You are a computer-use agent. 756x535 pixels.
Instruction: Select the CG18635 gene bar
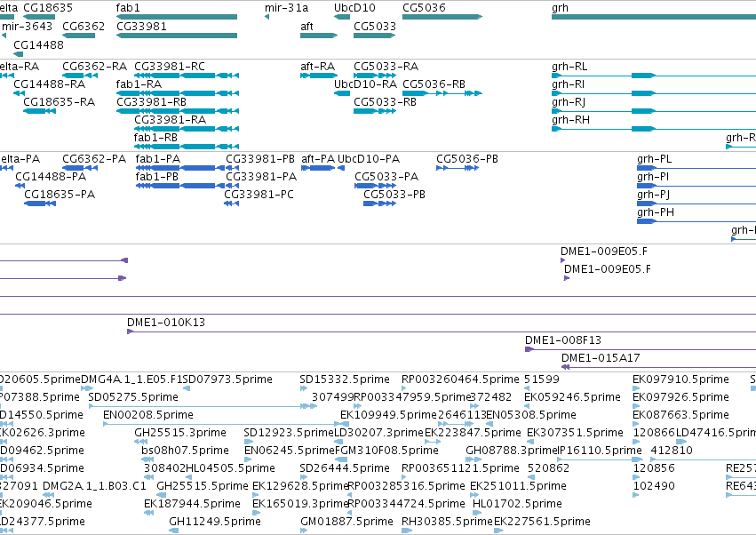39,17
